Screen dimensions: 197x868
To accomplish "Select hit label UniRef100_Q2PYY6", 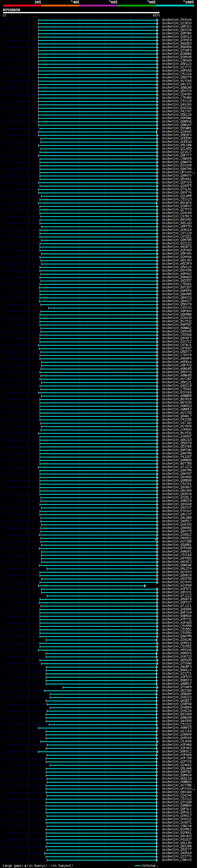I will click(176, 761).
